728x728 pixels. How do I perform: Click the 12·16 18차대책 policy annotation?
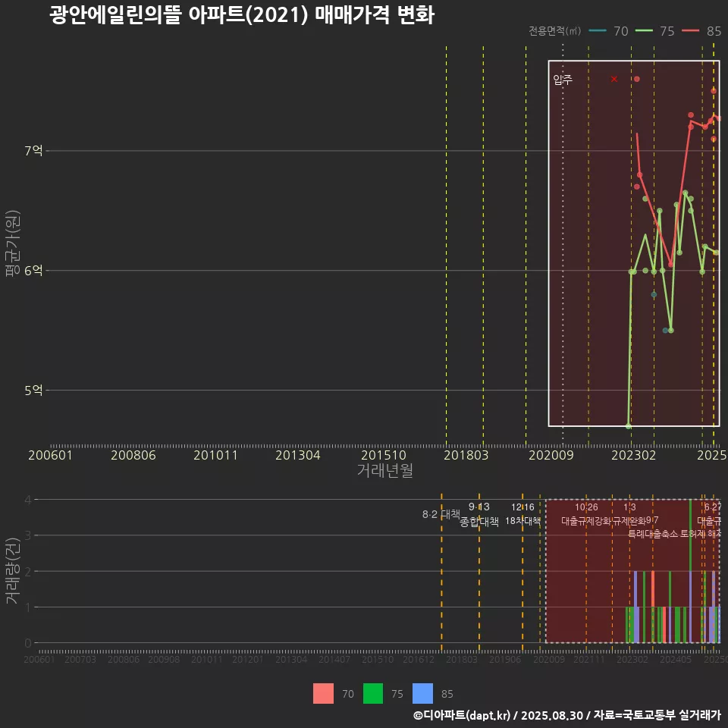click(x=522, y=514)
